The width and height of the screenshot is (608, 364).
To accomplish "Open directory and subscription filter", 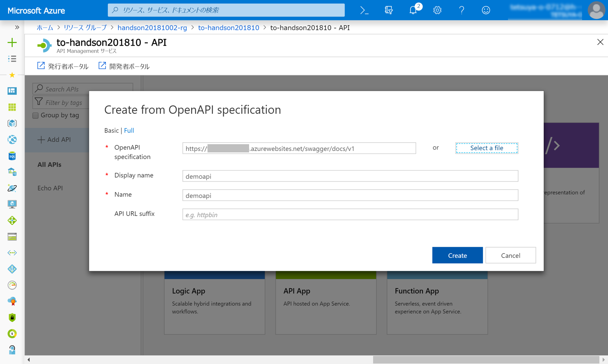I will [x=388, y=11].
